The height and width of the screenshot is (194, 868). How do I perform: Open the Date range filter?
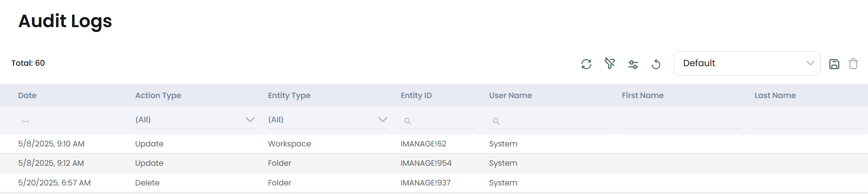(25, 121)
